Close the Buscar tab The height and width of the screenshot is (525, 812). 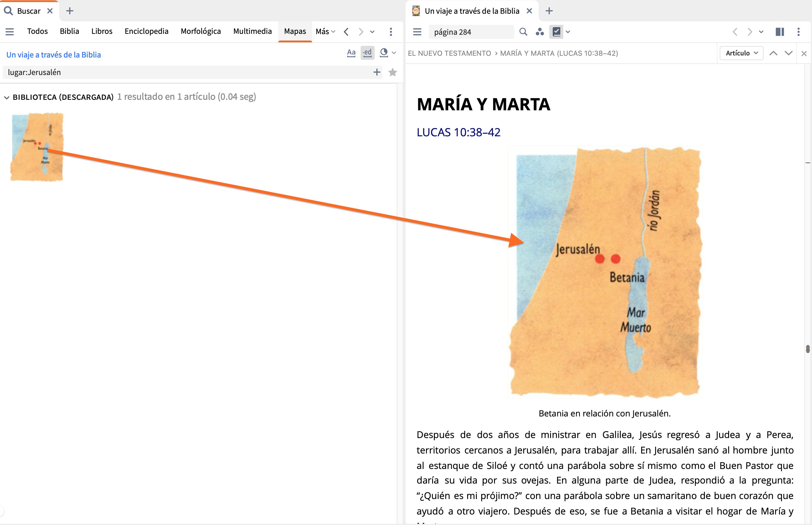50,11
